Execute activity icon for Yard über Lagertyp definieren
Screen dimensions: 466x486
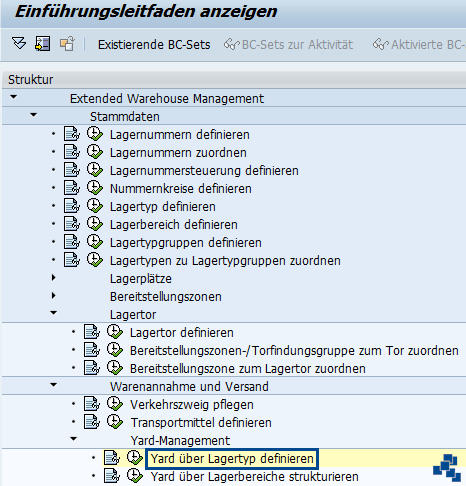pos(135,458)
